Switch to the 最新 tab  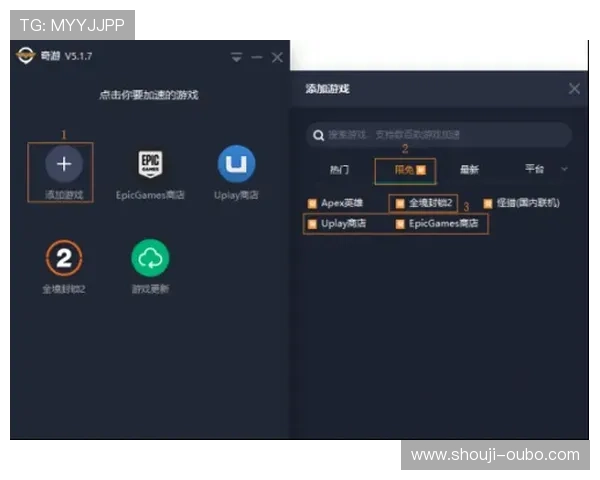point(470,169)
